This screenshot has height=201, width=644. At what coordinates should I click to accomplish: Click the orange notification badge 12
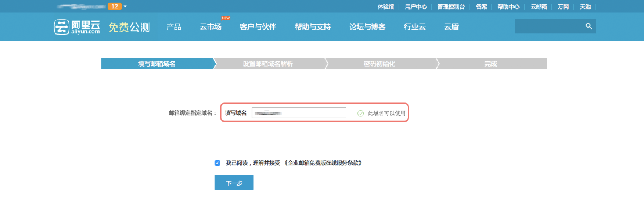(114, 6)
